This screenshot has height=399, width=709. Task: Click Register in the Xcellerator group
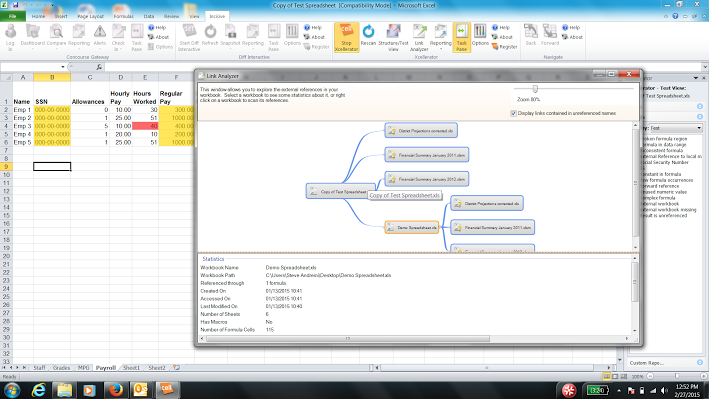[x=504, y=47]
